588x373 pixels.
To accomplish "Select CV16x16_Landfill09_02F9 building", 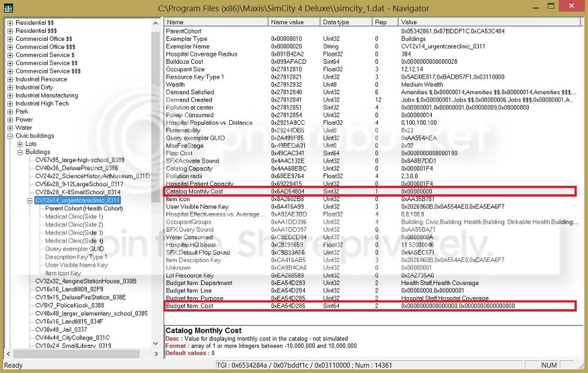I will pyautogui.click(x=69, y=290).
